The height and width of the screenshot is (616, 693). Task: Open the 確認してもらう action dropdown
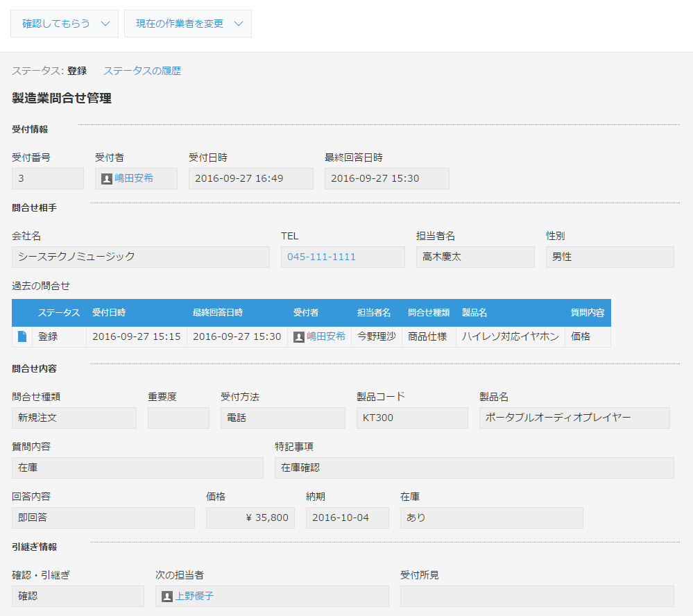(x=65, y=24)
